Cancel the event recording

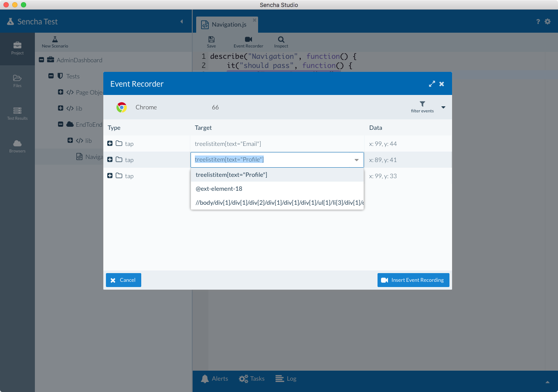(x=123, y=280)
